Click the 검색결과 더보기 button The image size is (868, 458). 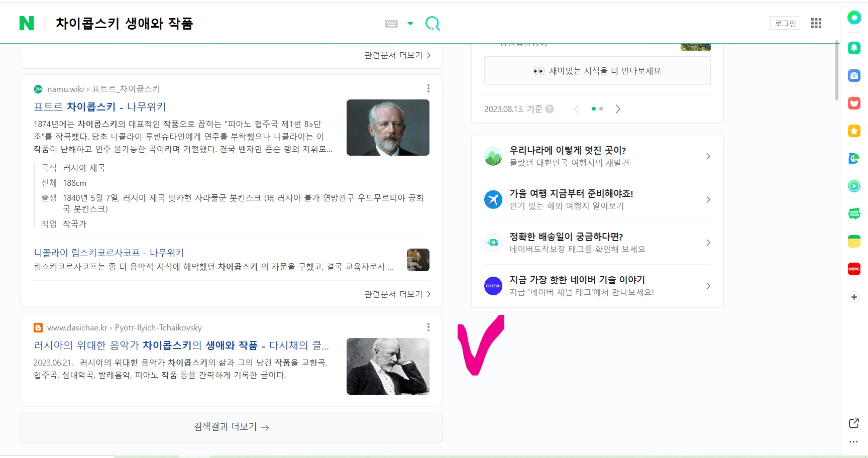coord(231,426)
